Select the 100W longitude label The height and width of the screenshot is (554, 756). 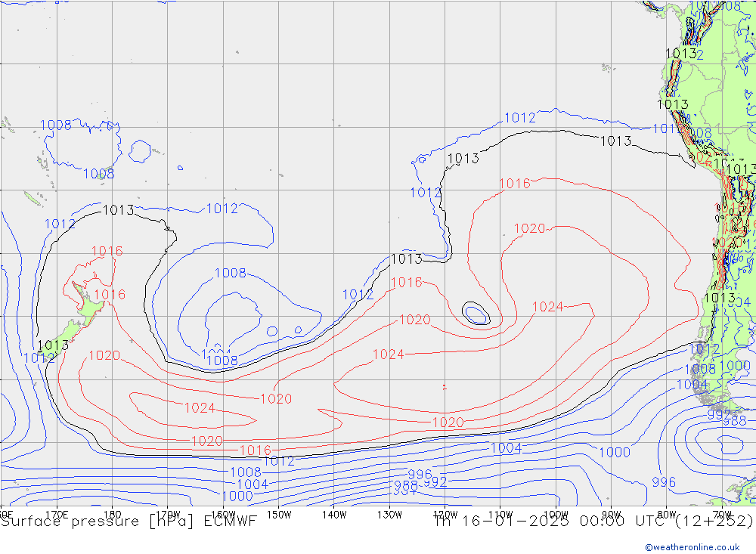coord(556,515)
